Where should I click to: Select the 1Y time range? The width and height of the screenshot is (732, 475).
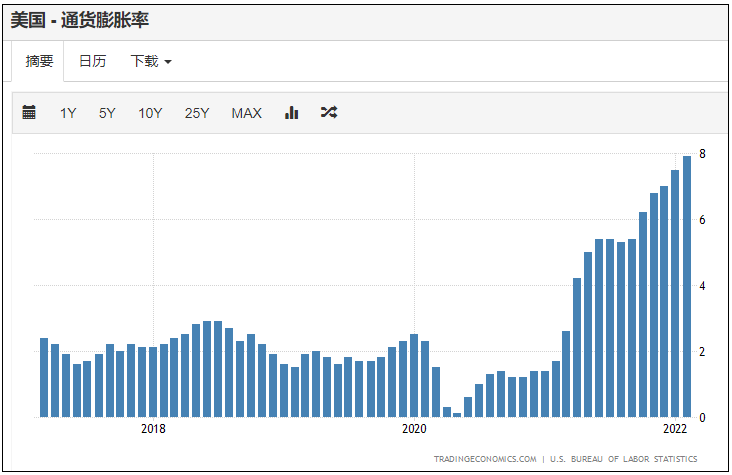[68, 113]
